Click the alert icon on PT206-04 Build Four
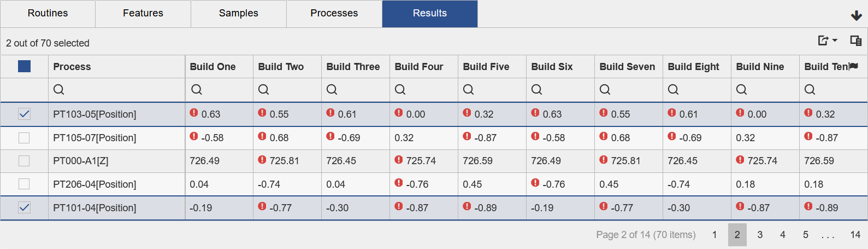868x249 pixels. 399,183
